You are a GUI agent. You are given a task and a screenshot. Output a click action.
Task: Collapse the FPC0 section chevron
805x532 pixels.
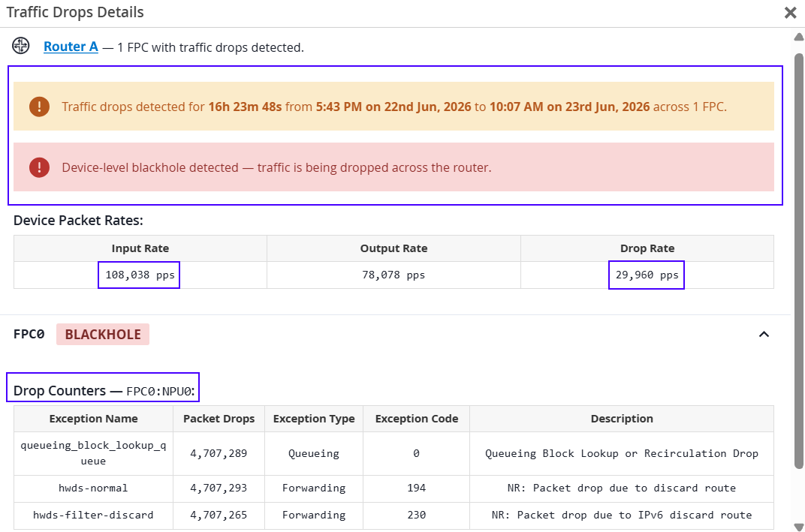764,335
